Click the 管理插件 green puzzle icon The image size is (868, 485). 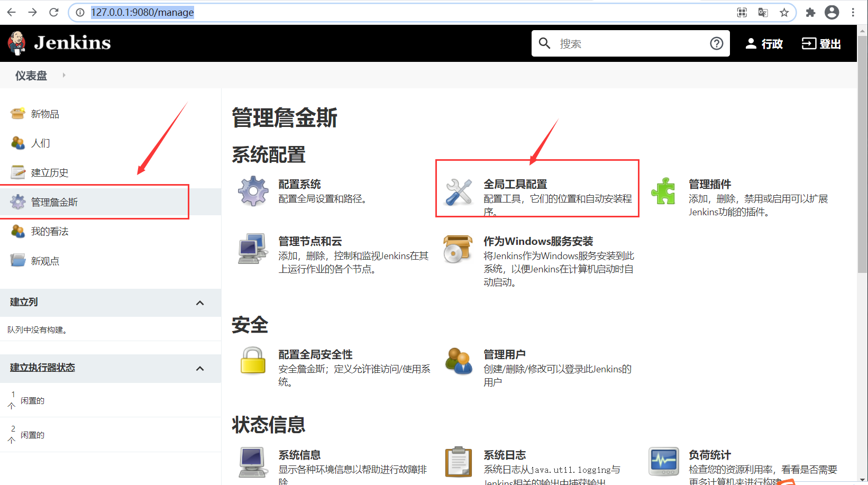663,191
